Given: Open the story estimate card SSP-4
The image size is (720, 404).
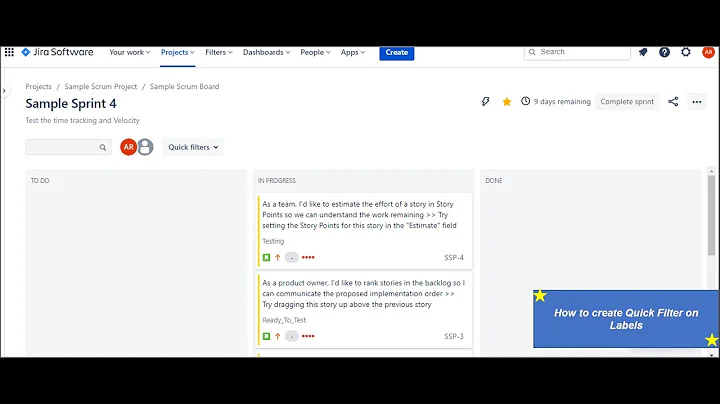Looking at the screenshot, I should point(364,230).
